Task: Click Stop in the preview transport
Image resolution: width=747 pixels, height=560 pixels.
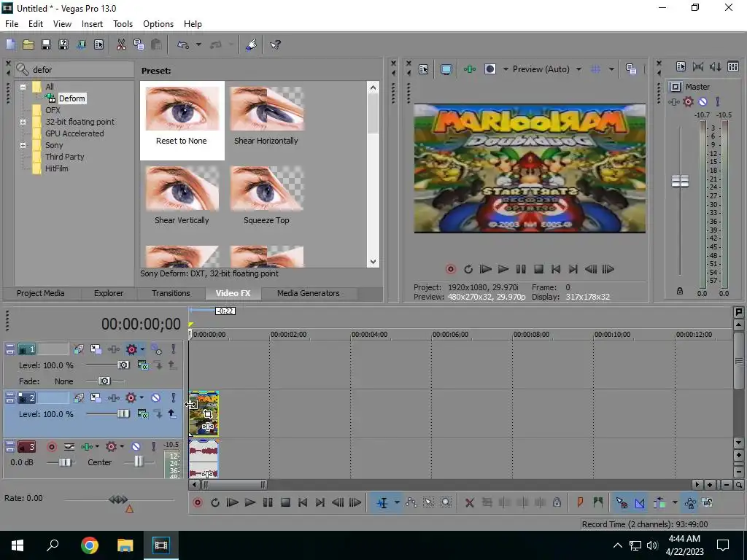Action: pyautogui.click(x=538, y=269)
